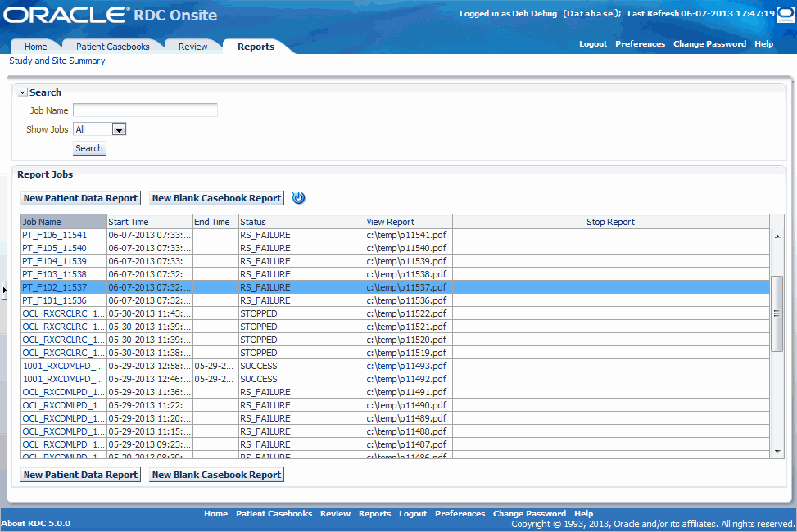Refresh the Report Jobs list
The image size is (797, 532).
tap(298, 197)
